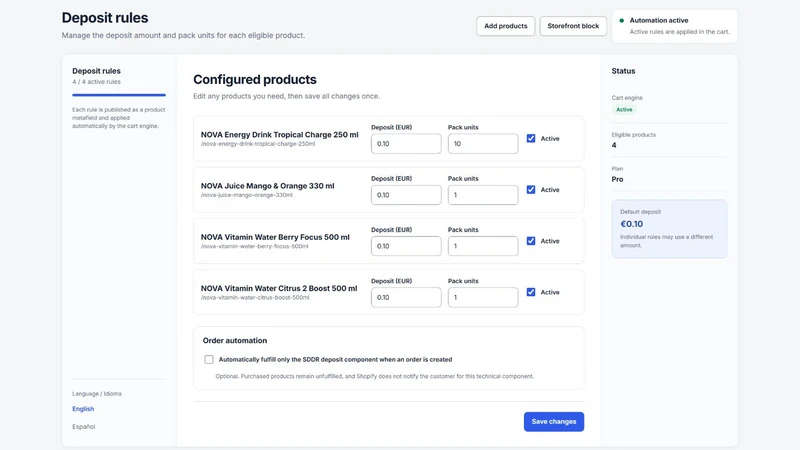
Task: Click the /nova-vitamin-water-berry-focus-500ml handle
Action: [255, 246]
